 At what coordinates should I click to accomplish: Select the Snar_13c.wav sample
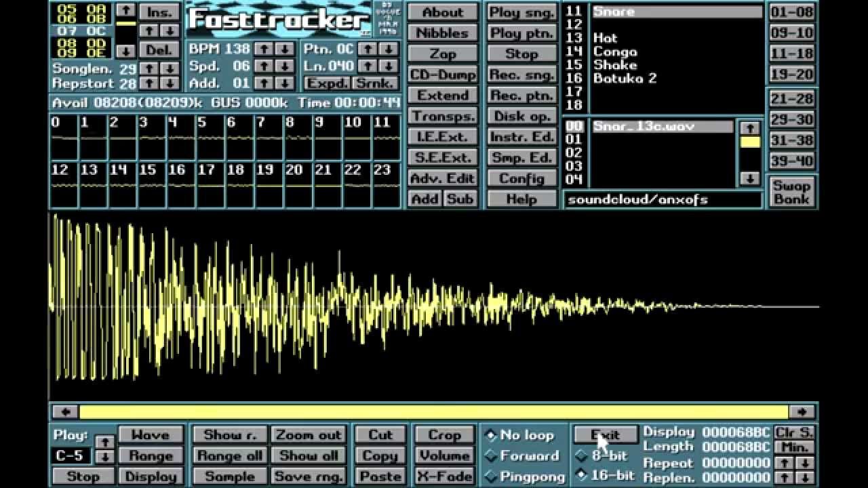tap(663, 127)
